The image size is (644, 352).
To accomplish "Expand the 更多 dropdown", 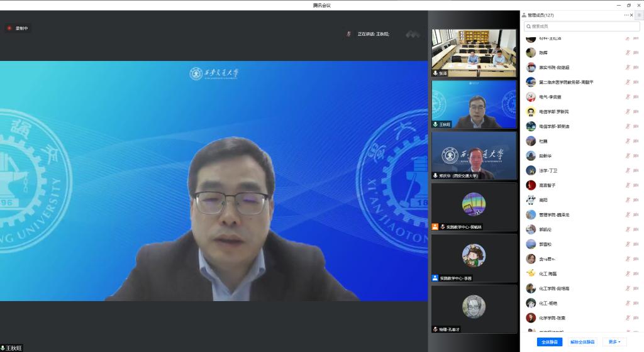I will (614, 342).
